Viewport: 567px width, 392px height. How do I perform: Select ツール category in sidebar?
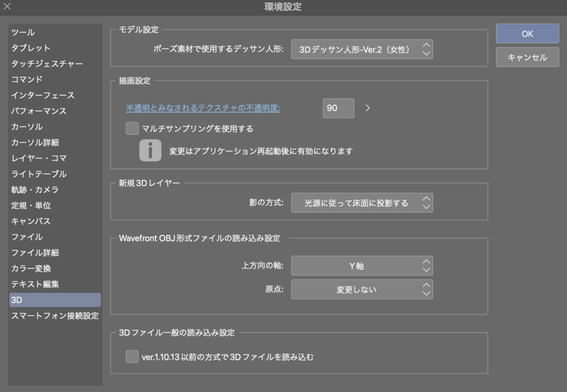(55, 32)
